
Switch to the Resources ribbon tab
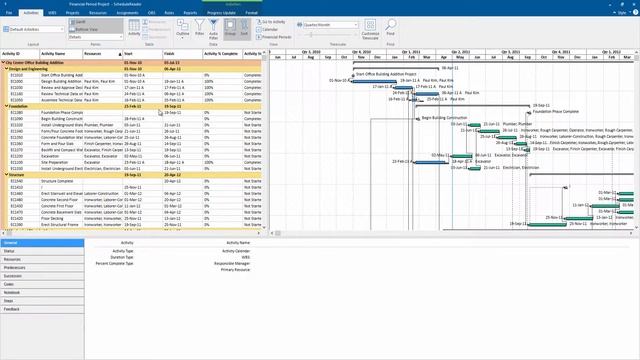click(x=98, y=13)
